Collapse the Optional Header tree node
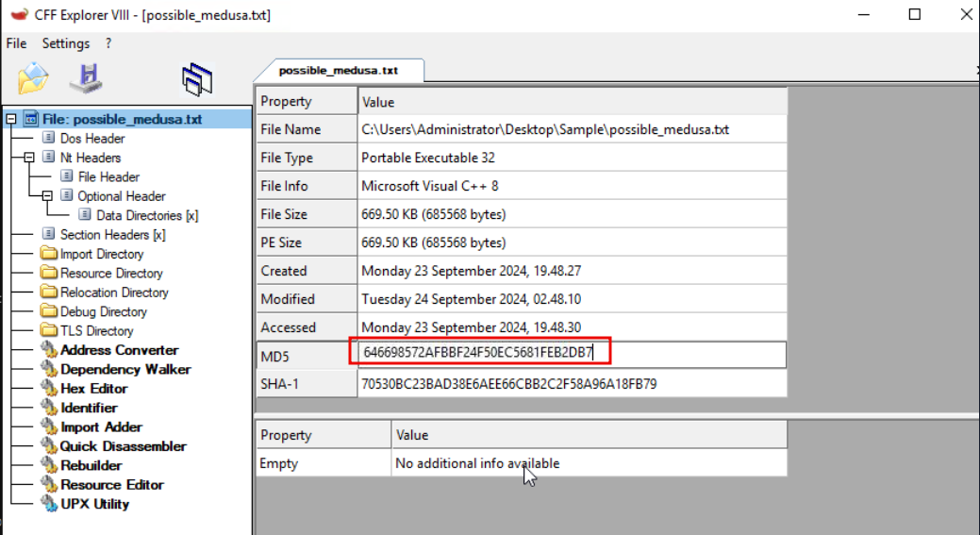 tap(47, 196)
